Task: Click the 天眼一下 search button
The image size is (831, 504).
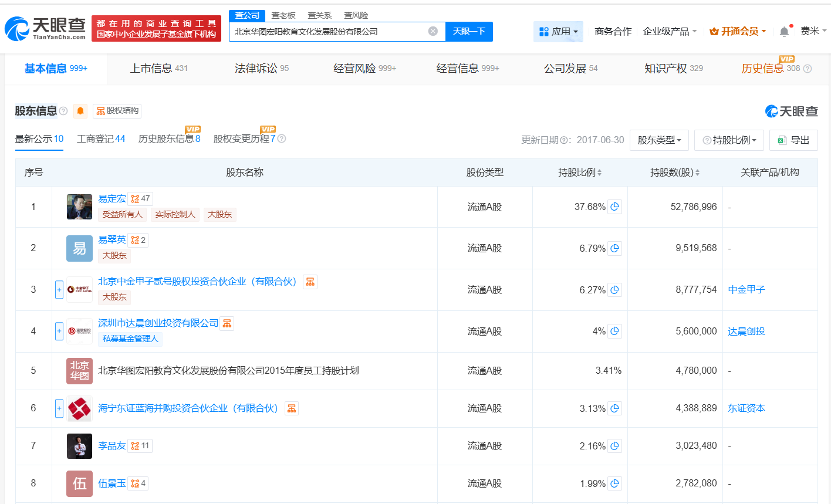Action: click(469, 31)
